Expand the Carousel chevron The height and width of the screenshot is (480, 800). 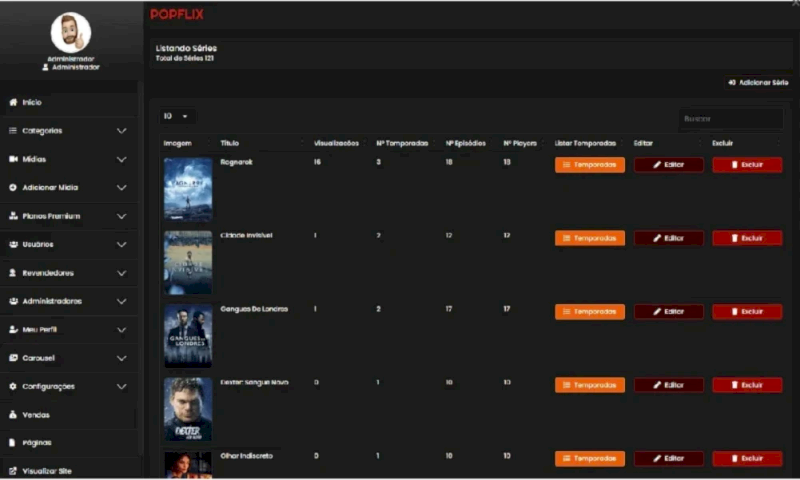pos(121,358)
